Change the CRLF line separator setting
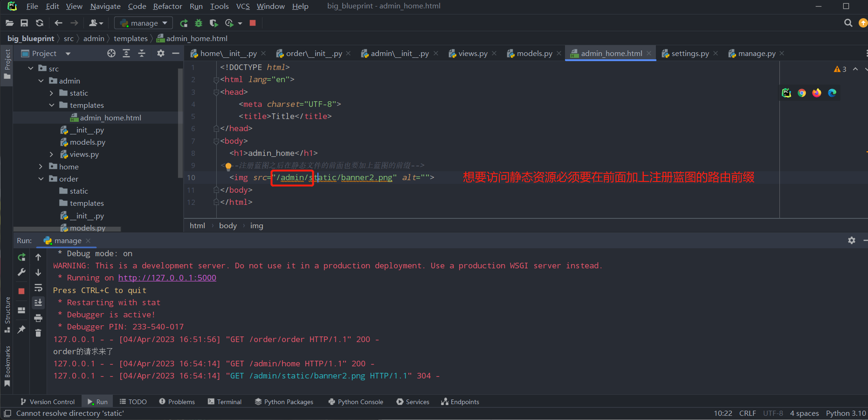 pos(748,413)
